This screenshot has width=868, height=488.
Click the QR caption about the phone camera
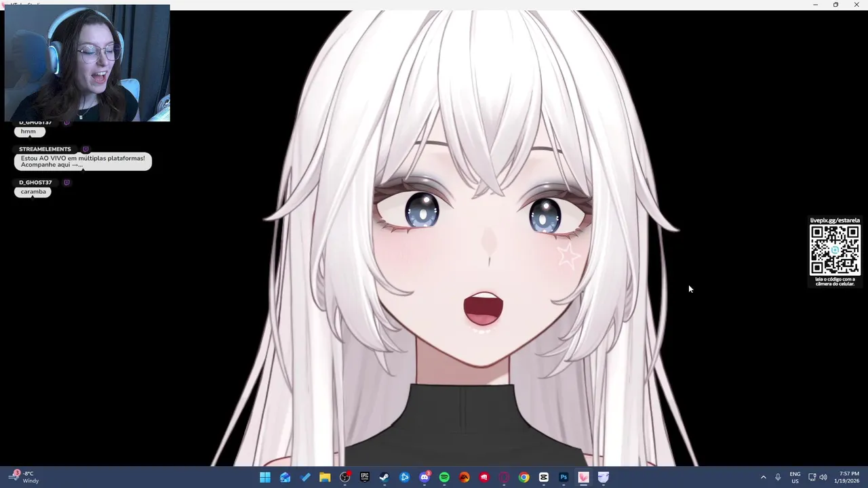pyautogui.click(x=835, y=281)
